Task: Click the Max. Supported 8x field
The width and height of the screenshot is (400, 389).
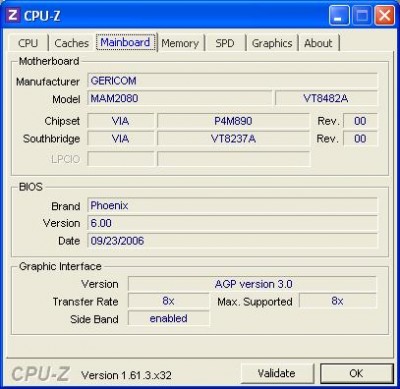Action: coord(338,301)
